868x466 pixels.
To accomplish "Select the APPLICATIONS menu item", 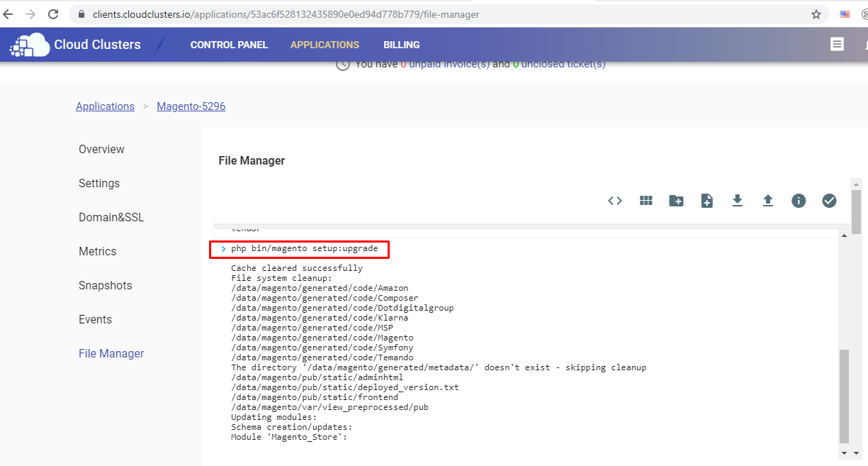I will coord(325,45).
